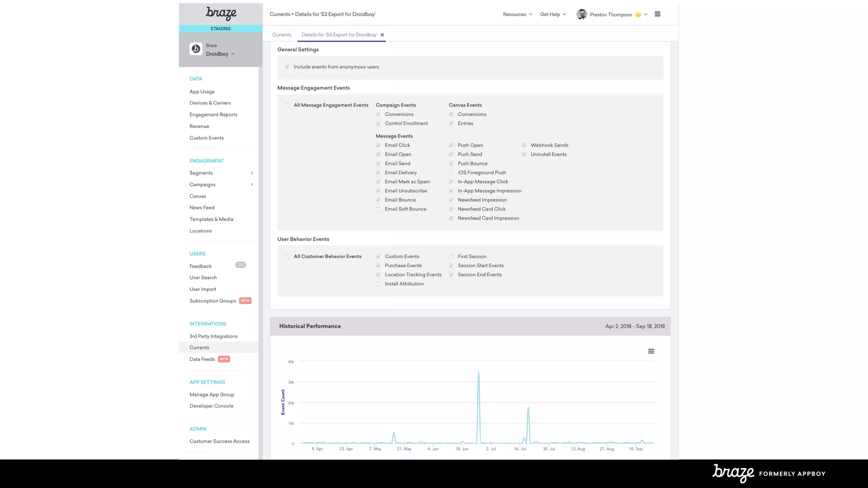Click the gold crown icon by username
The height and width of the screenshot is (488, 868).
click(x=638, y=14)
